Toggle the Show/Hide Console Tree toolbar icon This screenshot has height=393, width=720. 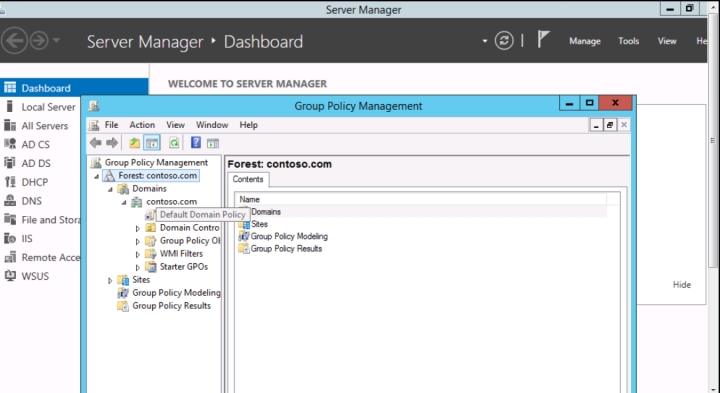click(x=152, y=143)
